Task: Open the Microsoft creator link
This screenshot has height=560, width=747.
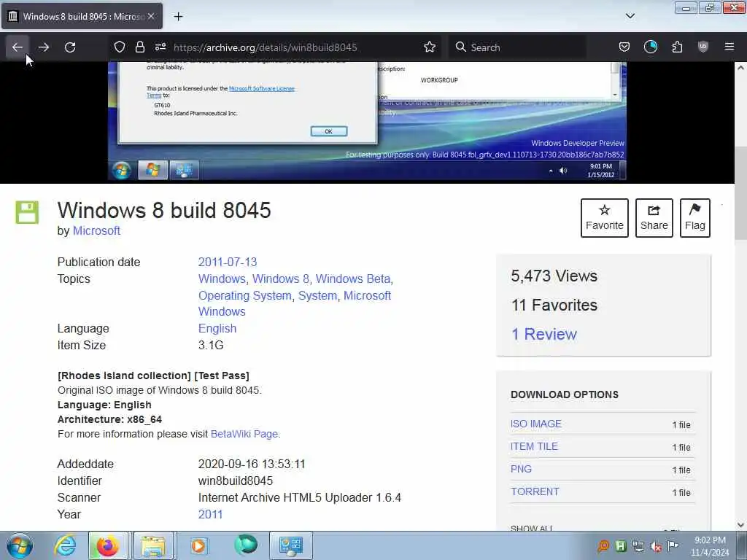Action: tap(96, 231)
